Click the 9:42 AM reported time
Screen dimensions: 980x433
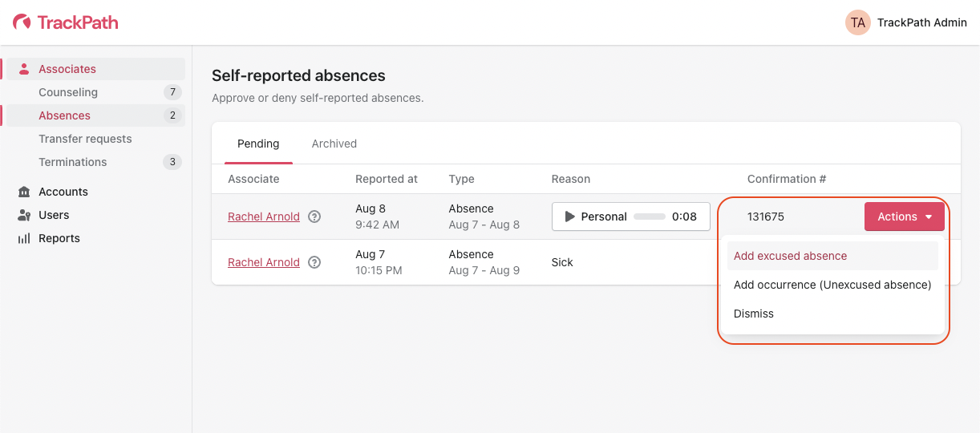coord(377,225)
